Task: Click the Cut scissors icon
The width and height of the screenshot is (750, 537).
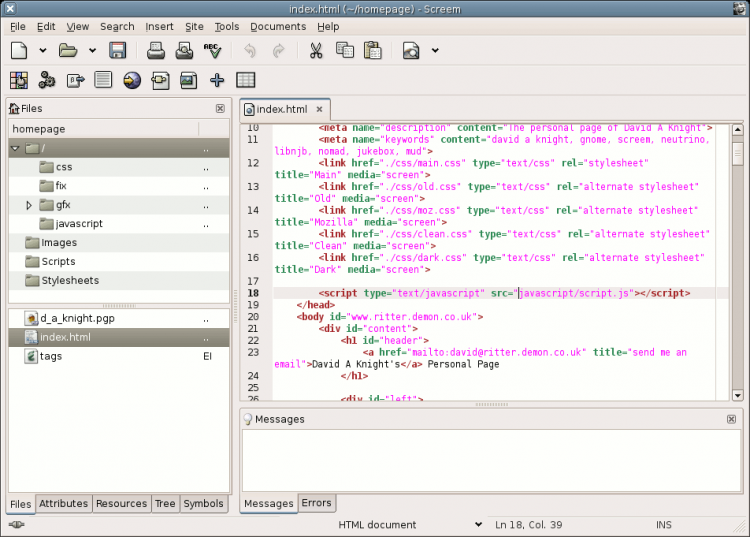Action: 316,50
